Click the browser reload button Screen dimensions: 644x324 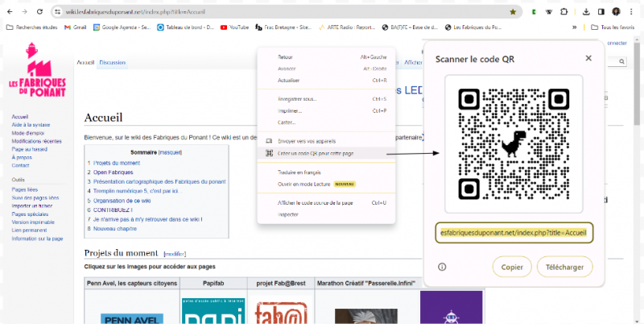point(39,12)
